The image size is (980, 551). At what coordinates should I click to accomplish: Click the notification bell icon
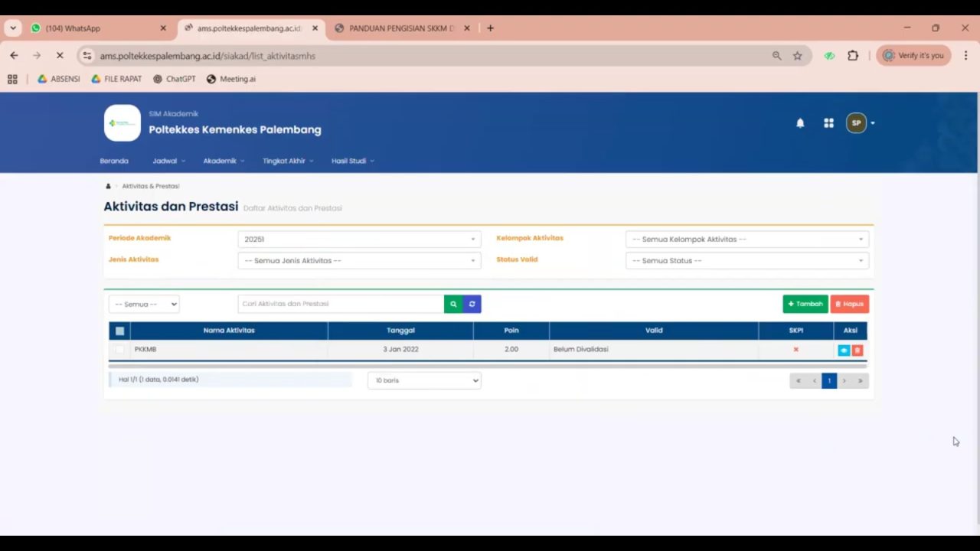click(x=800, y=123)
